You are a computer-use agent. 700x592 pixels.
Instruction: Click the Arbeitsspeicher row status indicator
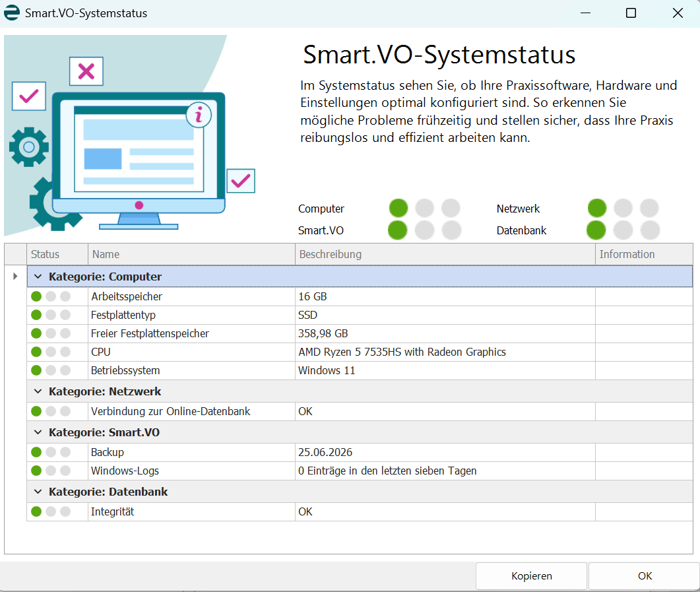51,296
